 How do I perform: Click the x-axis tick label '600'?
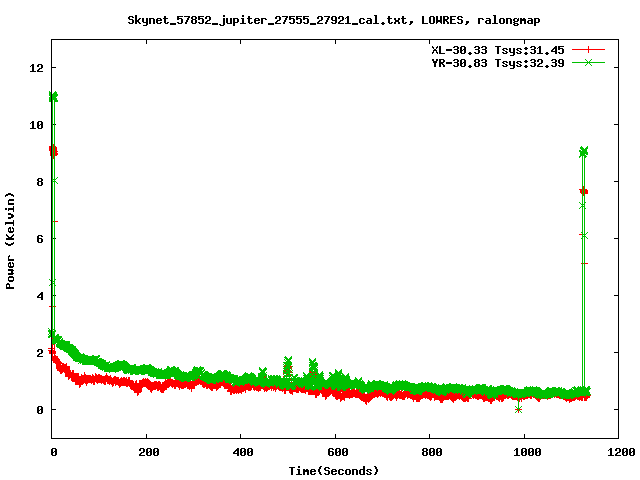[x=337, y=452]
